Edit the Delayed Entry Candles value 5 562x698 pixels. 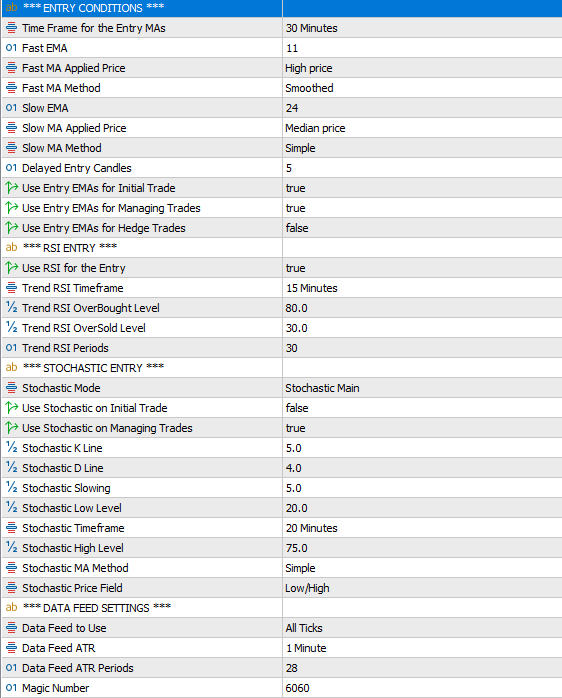coord(422,168)
